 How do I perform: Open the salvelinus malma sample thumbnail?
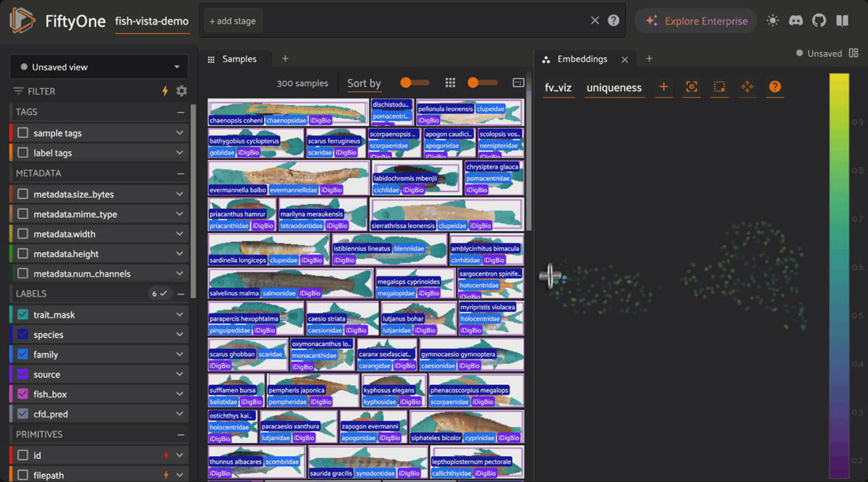click(x=290, y=284)
